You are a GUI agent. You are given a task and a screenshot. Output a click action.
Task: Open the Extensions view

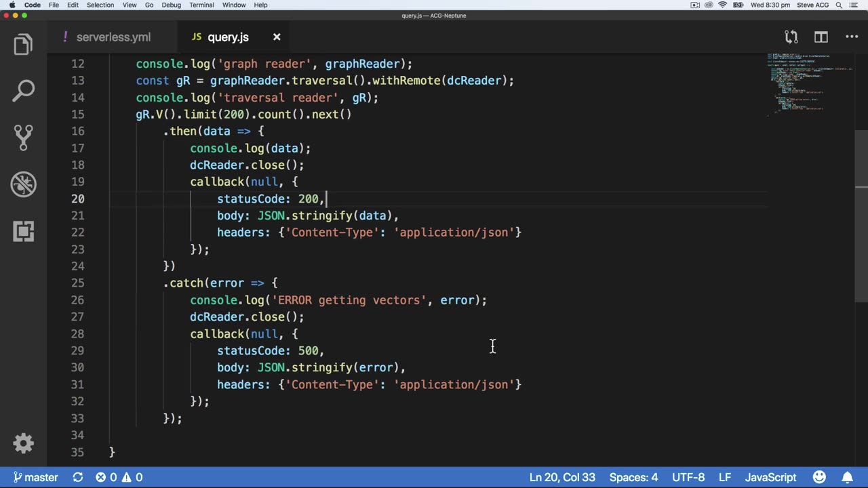pos(23,232)
